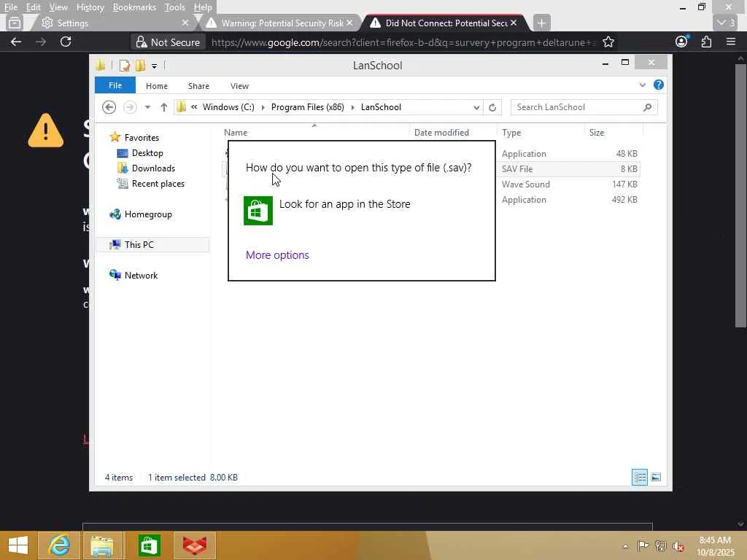The width and height of the screenshot is (747, 560).
Task: Select Downloads in navigation pane
Action: 153,168
